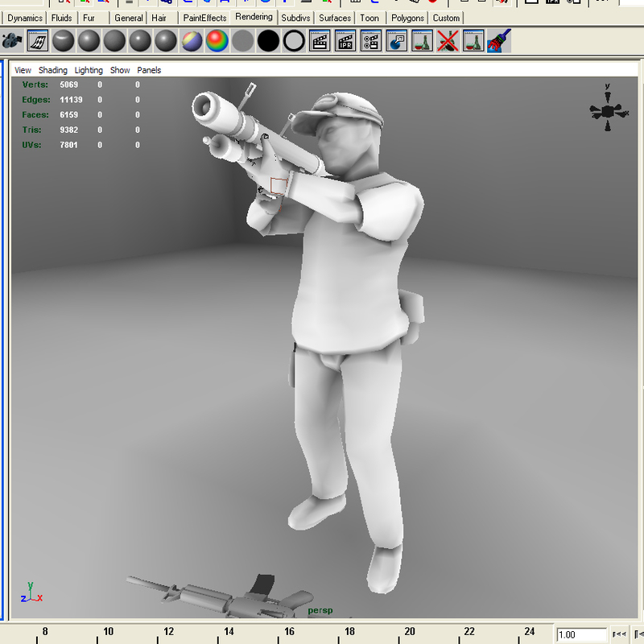
Task: Click the outlined circle shader swatch
Action: point(294,39)
